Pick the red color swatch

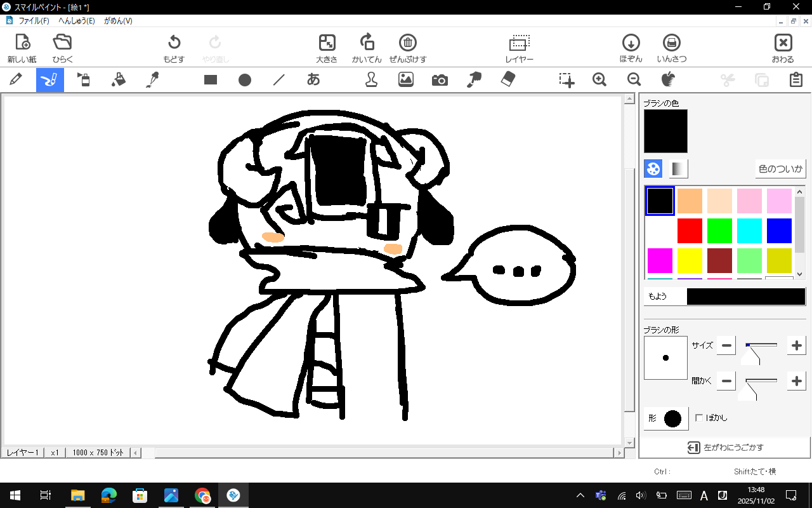(x=690, y=231)
